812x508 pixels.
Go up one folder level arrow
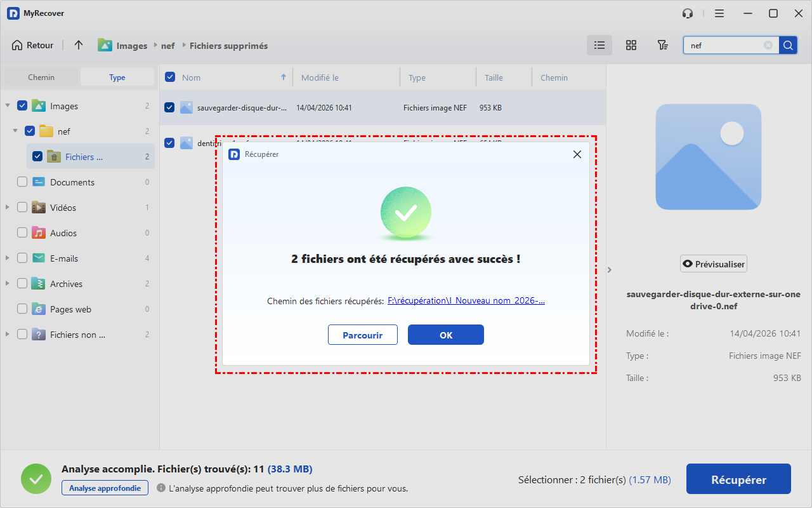[79, 45]
